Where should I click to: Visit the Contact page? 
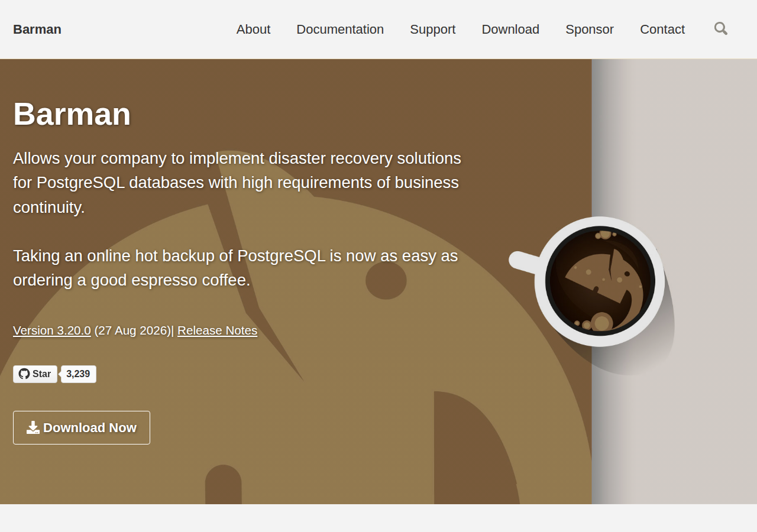click(x=662, y=29)
